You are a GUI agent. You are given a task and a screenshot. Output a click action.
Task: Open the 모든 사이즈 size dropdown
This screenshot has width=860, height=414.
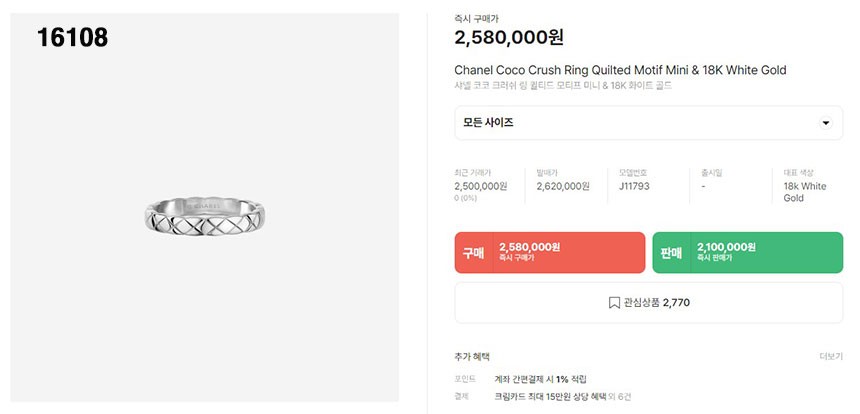(x=648, y=123)
